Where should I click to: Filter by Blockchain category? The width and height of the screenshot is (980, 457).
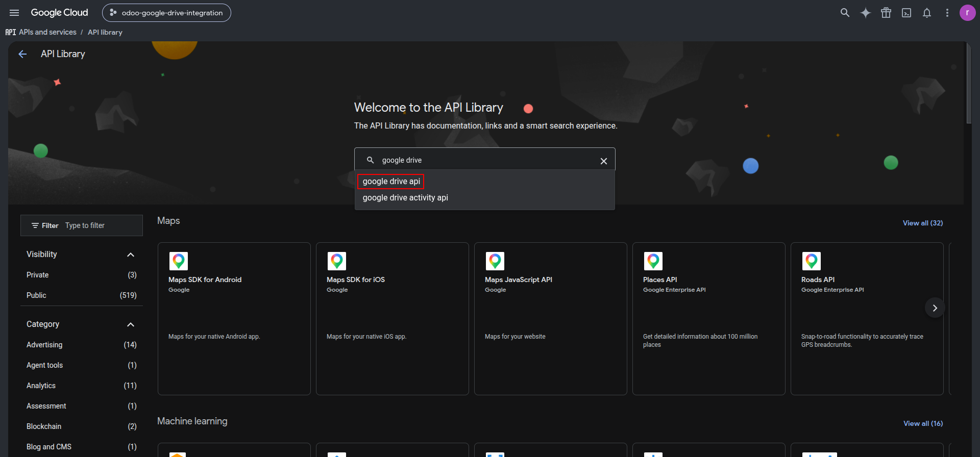(82, 426)
